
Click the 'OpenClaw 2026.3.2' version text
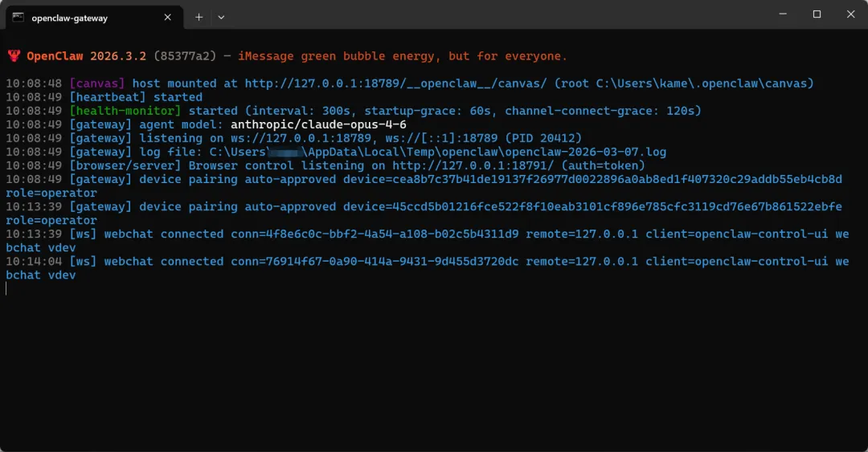coord(86,56)
